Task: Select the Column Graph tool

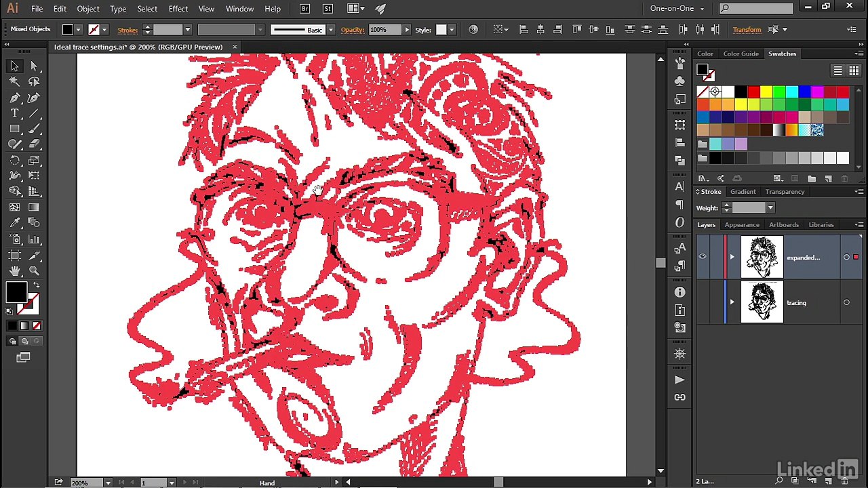Action: pos(34,239)
